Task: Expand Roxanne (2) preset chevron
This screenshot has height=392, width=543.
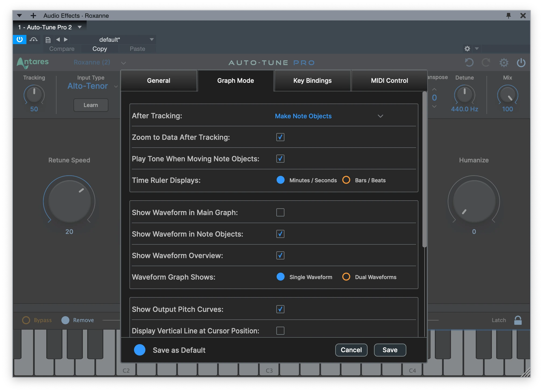Action: [x=124, y=63]
